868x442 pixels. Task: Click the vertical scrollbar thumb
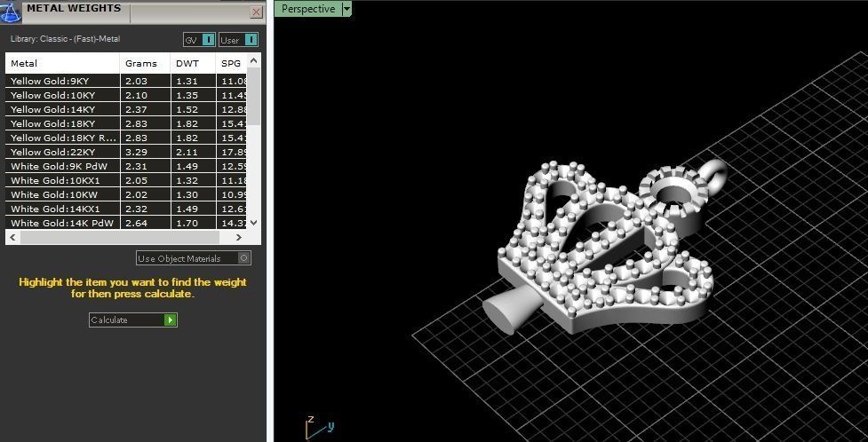click(253, 97)
